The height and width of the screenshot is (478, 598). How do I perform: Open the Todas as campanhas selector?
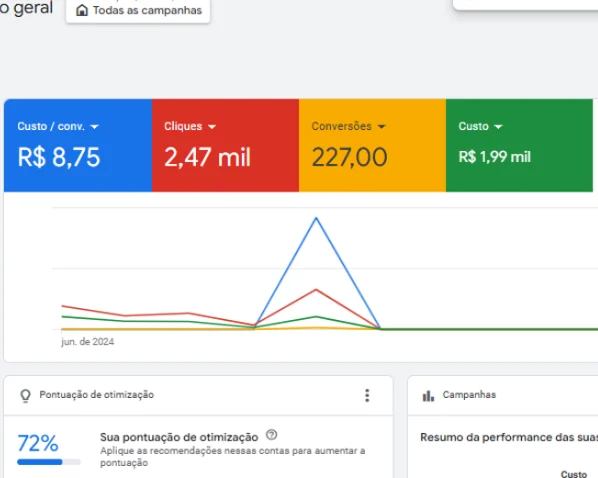pos(138,11)
